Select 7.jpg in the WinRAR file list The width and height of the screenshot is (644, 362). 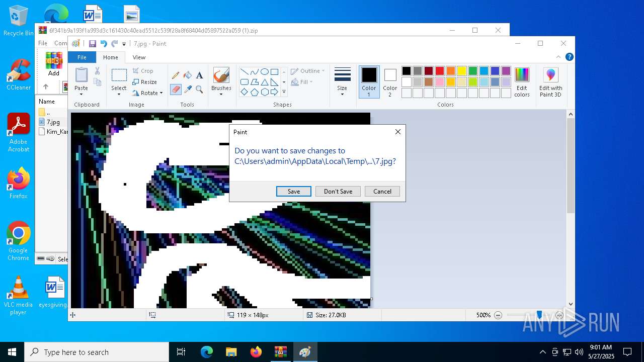[52, 122]
